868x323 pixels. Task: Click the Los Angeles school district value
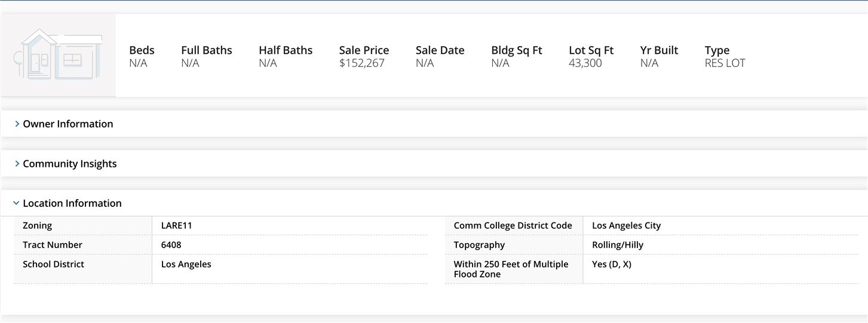click(x=186, y=264)
